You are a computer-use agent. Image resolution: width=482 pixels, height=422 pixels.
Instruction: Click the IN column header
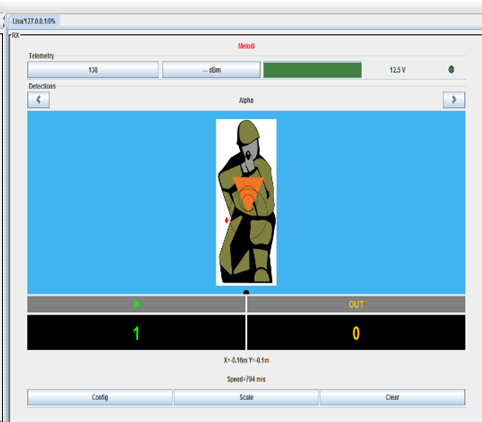136,304
